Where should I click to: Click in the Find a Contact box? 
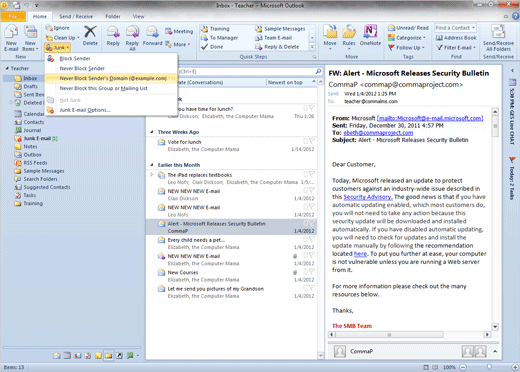pos(455,28)
